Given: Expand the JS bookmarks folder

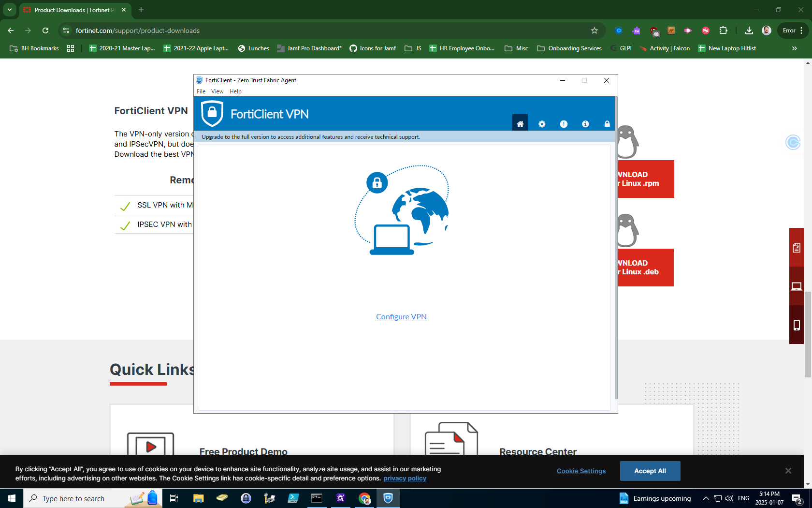Looking at the screenshot, I should (413, 48).
